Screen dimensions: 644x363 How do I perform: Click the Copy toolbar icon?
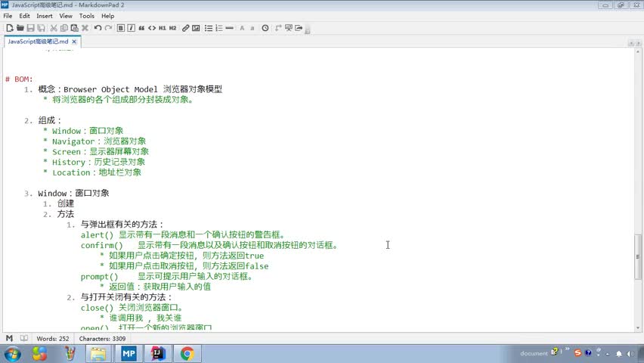click(64, 28)
